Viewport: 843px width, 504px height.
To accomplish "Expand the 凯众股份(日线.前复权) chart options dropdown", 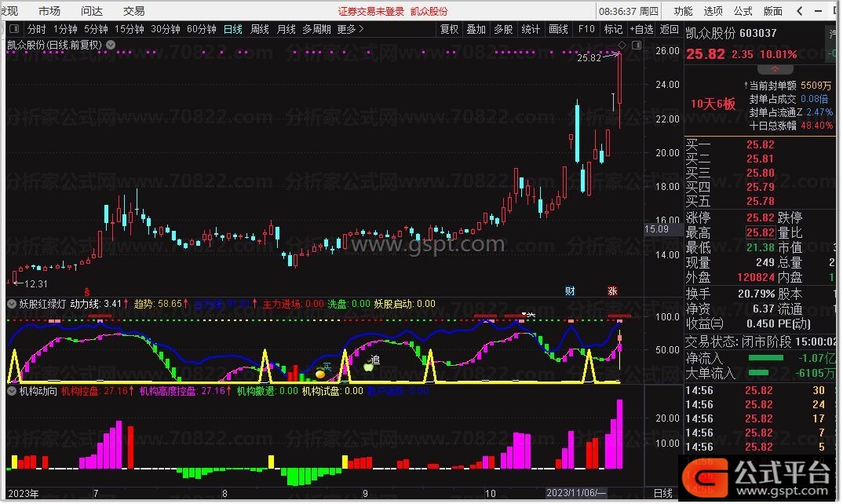I will (x=111, y=46).
